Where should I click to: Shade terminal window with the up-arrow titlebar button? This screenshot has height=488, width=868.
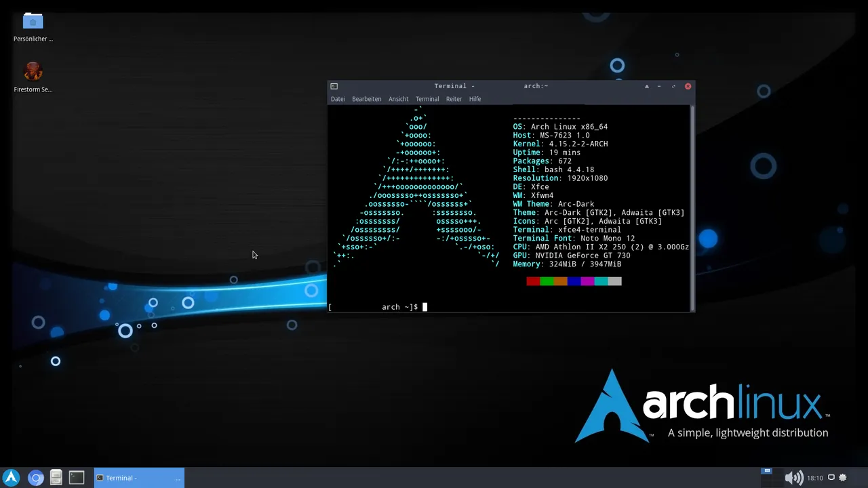(646, 86)
